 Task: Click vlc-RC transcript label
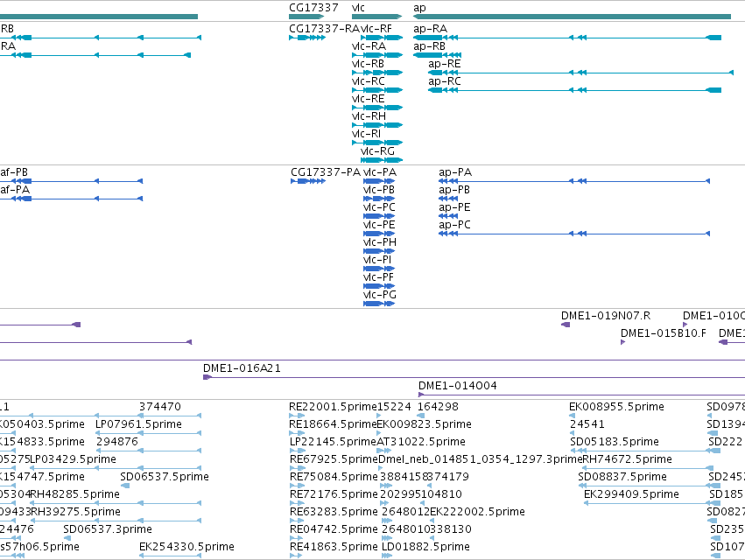[369, 81]
